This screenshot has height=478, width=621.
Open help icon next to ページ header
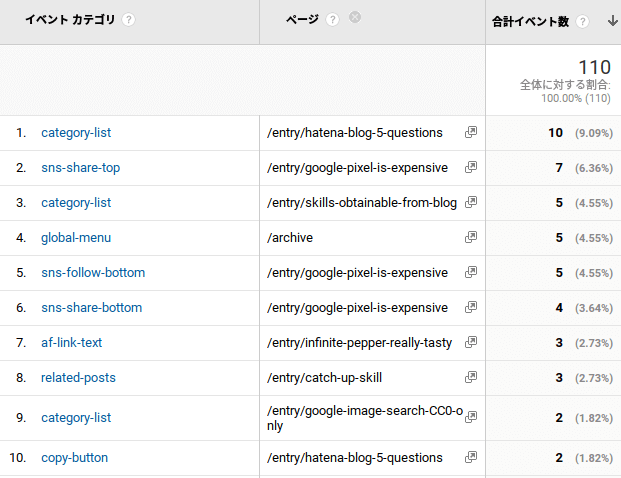332,20
